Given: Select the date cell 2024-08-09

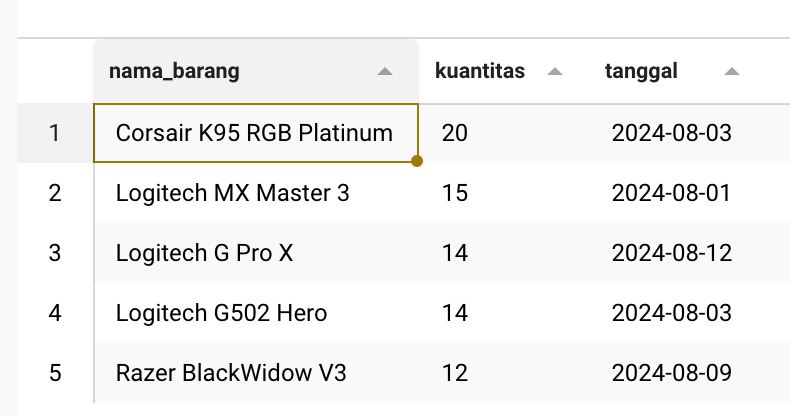Looking at the screenshot, I should pyautogui.click(x=672, y=373).
